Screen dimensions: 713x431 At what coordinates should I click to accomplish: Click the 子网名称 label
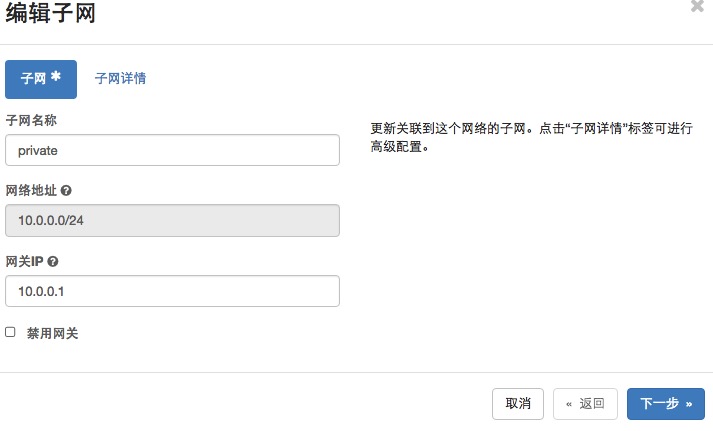[x=30, y=120]
